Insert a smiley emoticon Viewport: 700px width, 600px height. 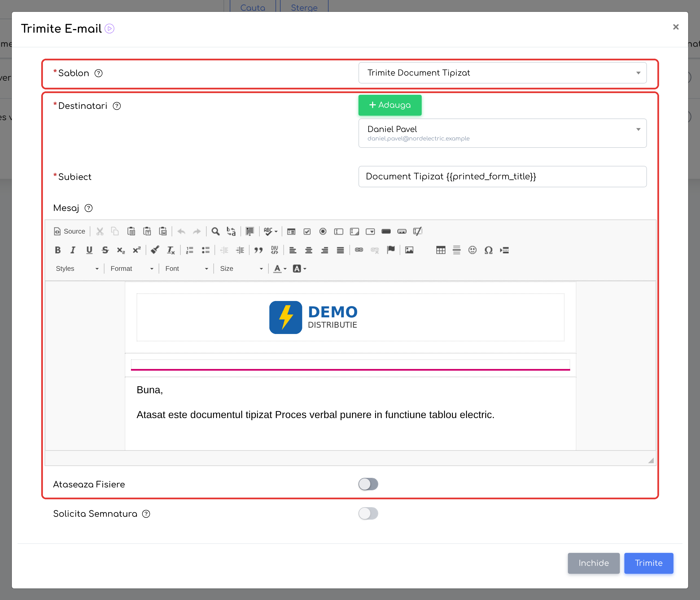coord(472,250)
